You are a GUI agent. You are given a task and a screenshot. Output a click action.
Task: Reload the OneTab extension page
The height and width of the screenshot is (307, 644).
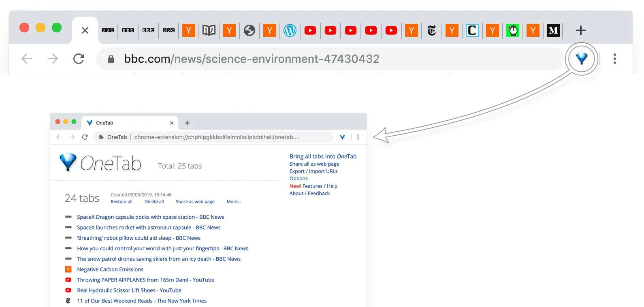85,137
